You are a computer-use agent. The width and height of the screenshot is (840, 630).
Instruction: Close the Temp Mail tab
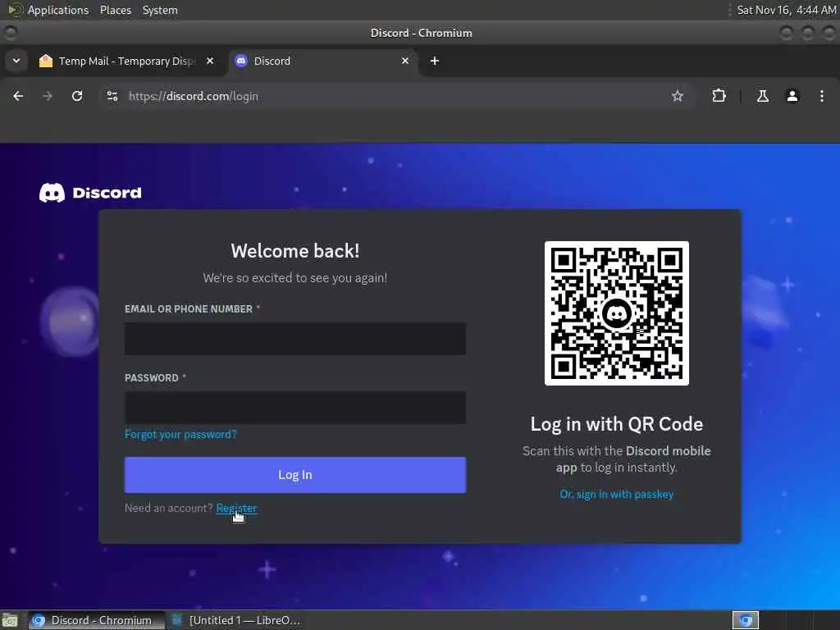210,61
